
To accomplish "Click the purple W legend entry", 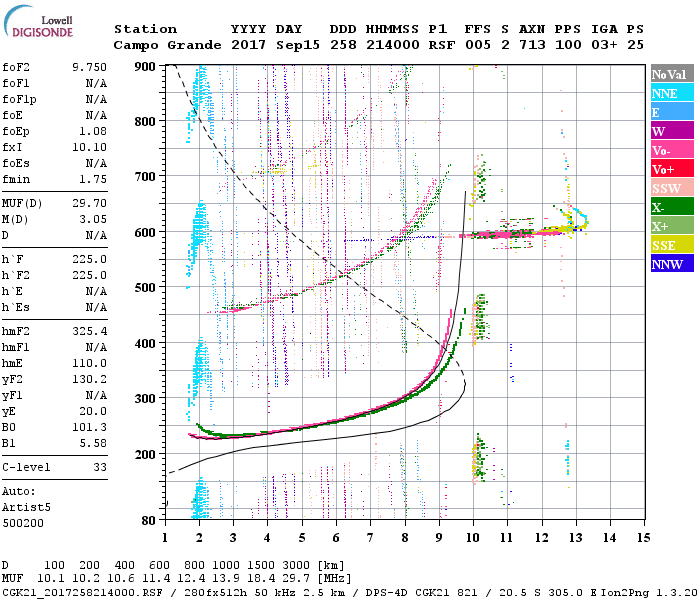I will (x=670, y=131).
